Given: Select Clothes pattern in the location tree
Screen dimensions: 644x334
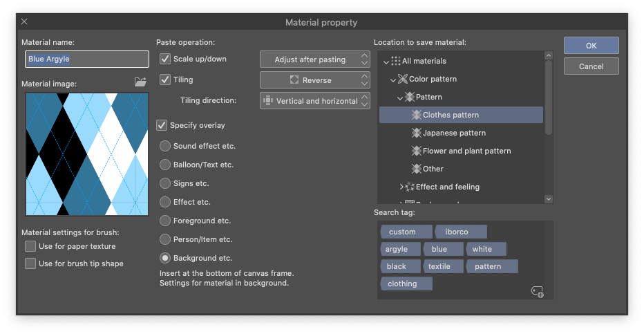Looking at the screenshot, I should 451,115.
